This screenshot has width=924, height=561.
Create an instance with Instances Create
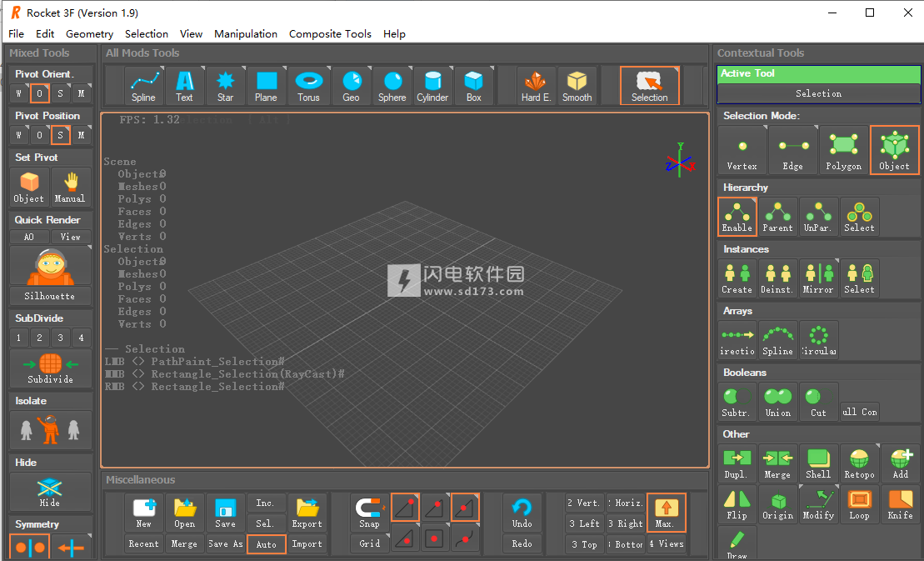coord(737,278)
